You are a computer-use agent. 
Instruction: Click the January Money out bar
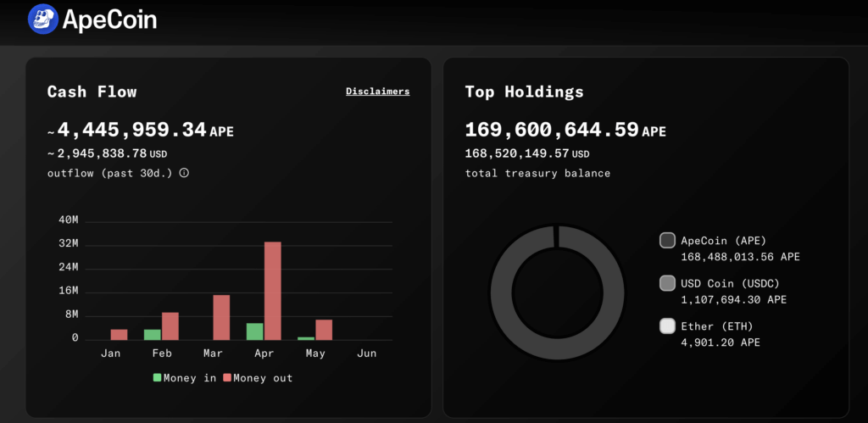click(119, 335)
